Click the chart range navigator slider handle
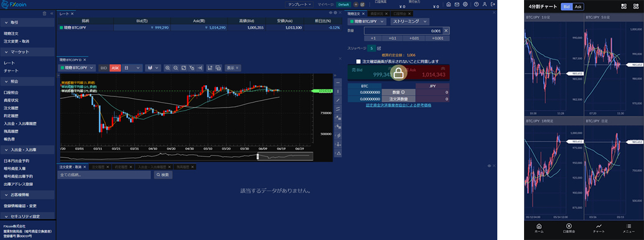Viewport: 644px width, 240px height. click(x=258, y=156)
